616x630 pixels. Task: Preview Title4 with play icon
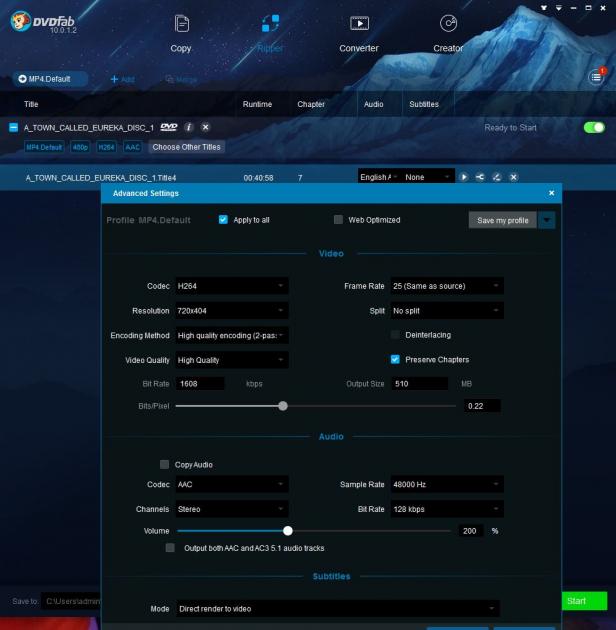point(464,177)
